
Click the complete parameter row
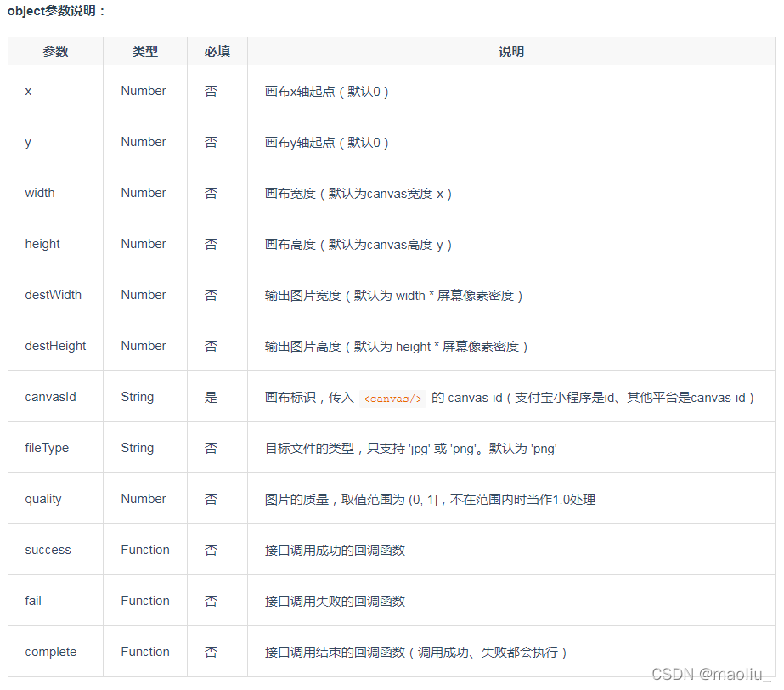tap(51, 651)
